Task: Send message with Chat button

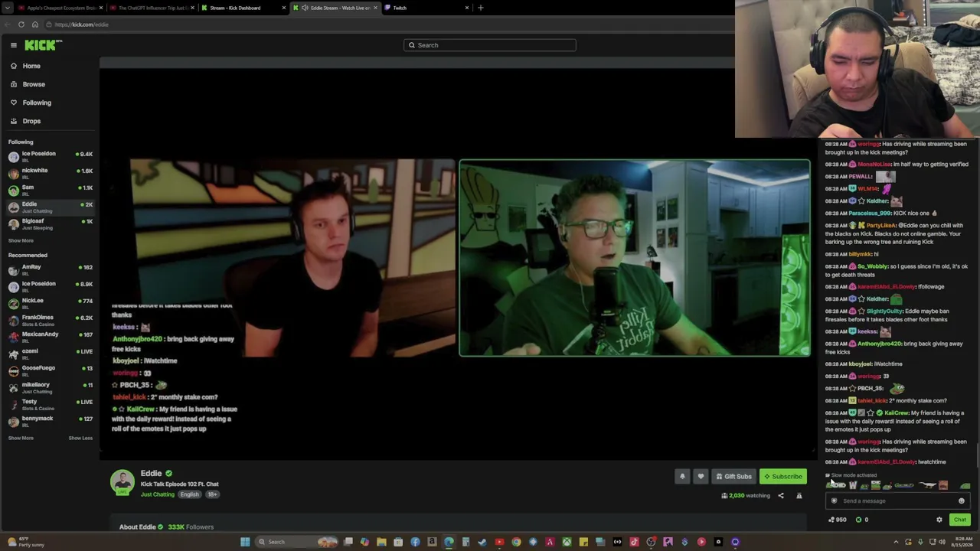Action: pyautogui.click(x=959, y=520)
